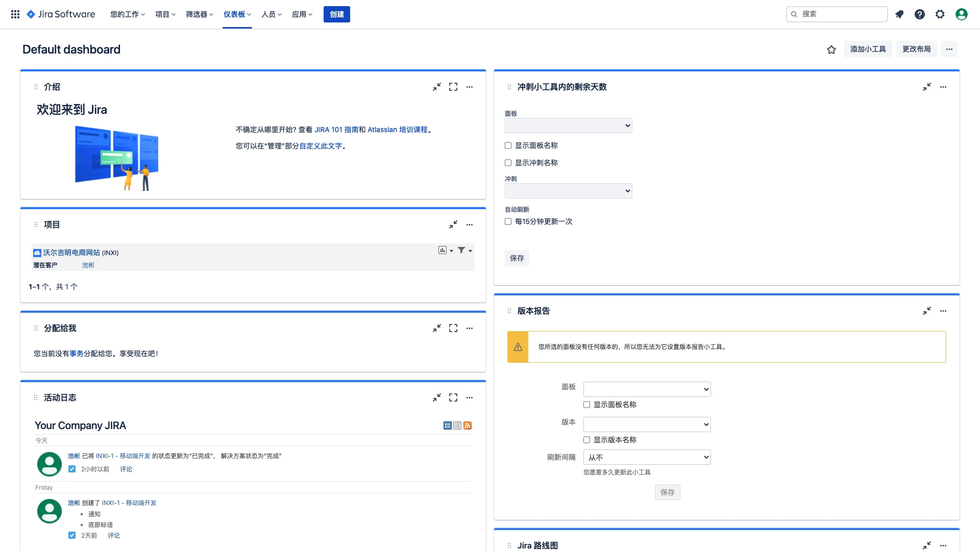The width and height of the screenshot is (980, 551).
Task: Open the help question mark icon
Action: coord(920,14)
